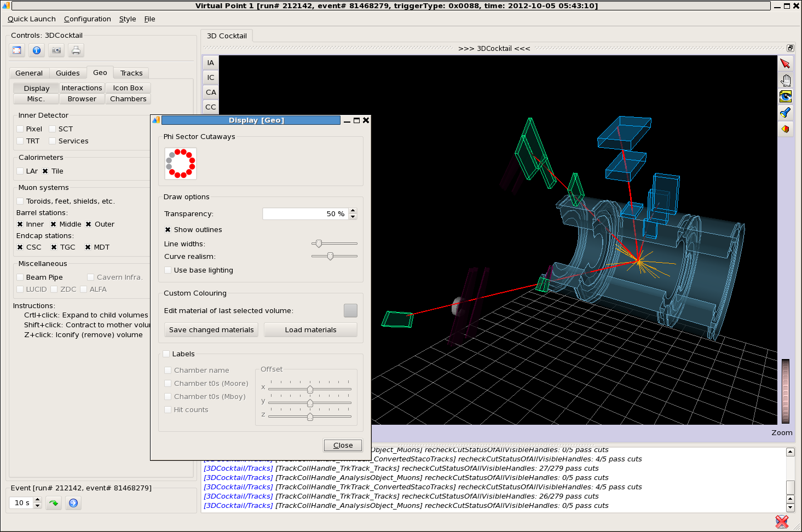802x532 pixels.
Task: Click the Phi Sector Cutaways dial
Action: coord(181,164)
